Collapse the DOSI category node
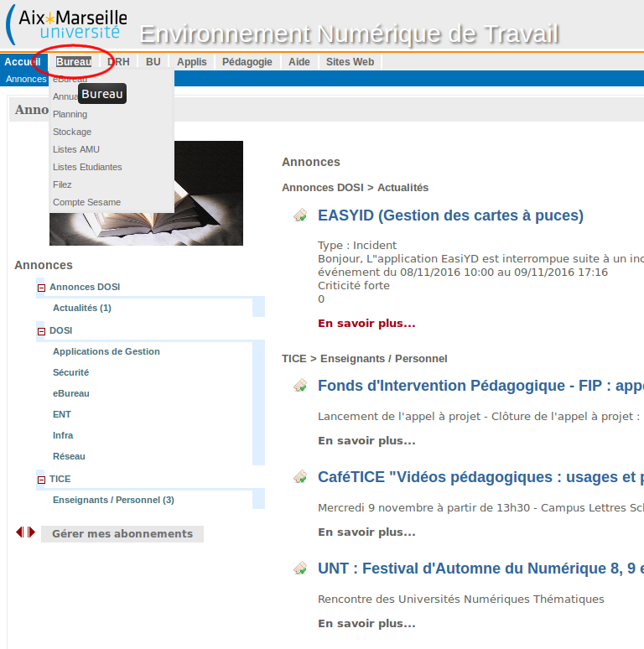This screenshot has width=644, height=649. [41, 331]
